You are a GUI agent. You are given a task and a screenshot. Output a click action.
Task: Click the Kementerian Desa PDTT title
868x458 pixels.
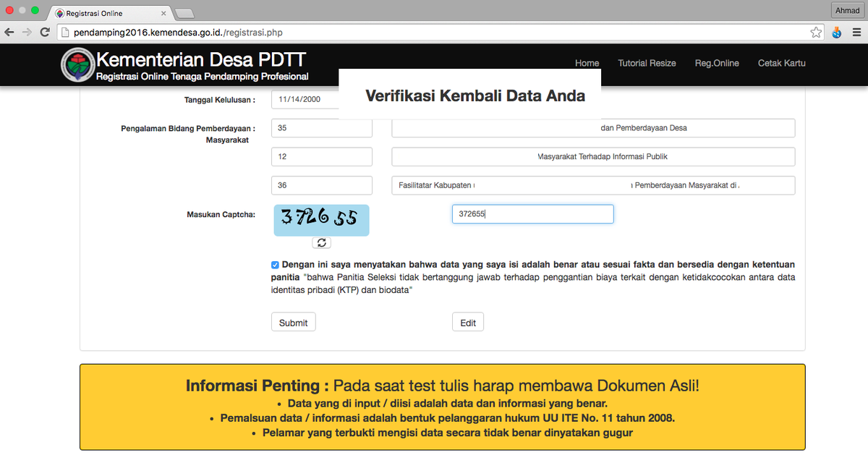pos(202,59)
